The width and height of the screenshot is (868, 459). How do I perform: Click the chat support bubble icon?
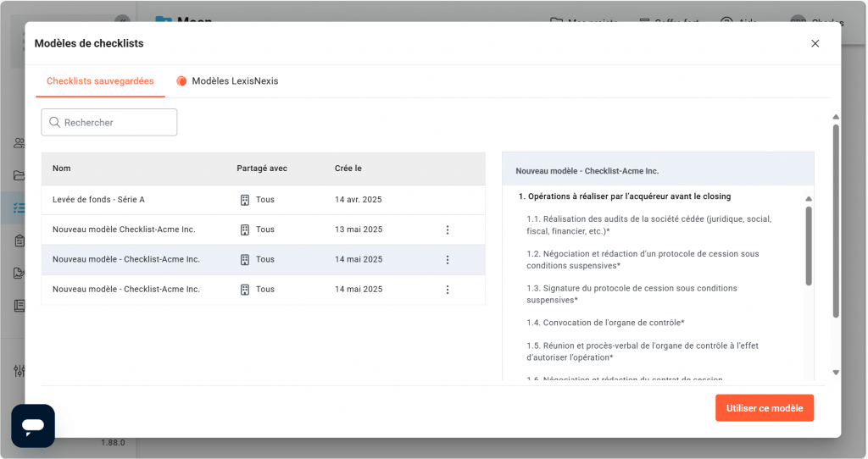point(33,425)
